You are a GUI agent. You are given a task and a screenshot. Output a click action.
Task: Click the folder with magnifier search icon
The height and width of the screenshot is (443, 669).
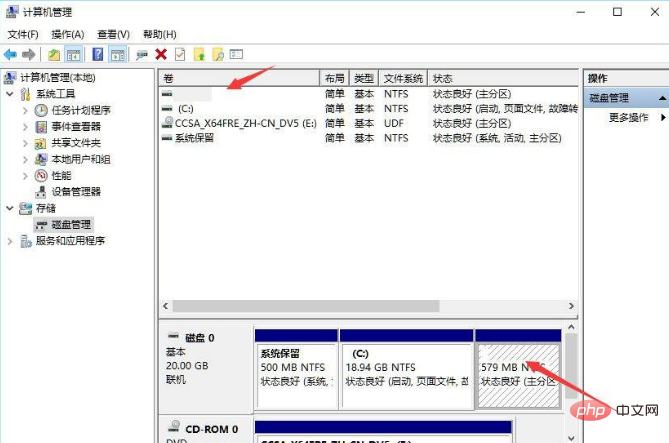click(x=218, y=55)
